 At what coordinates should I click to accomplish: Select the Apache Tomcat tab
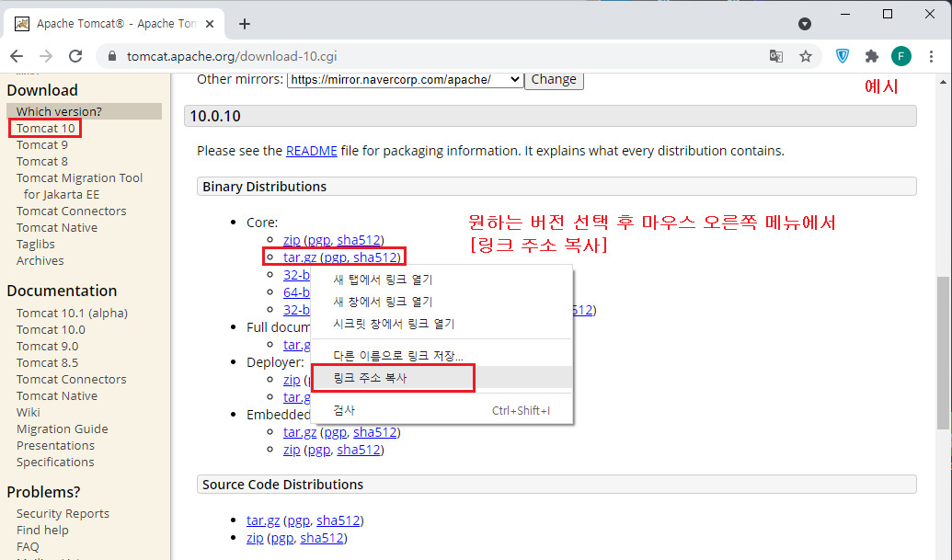pyautogui.click(x=114, y=24)
